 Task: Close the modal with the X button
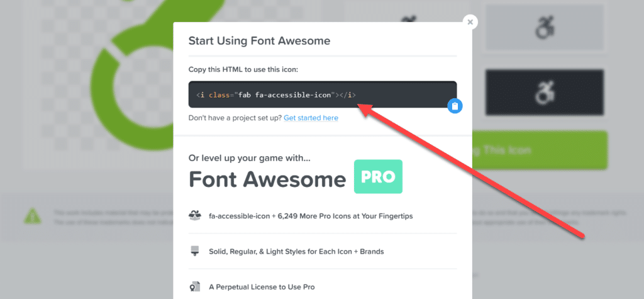470,22
